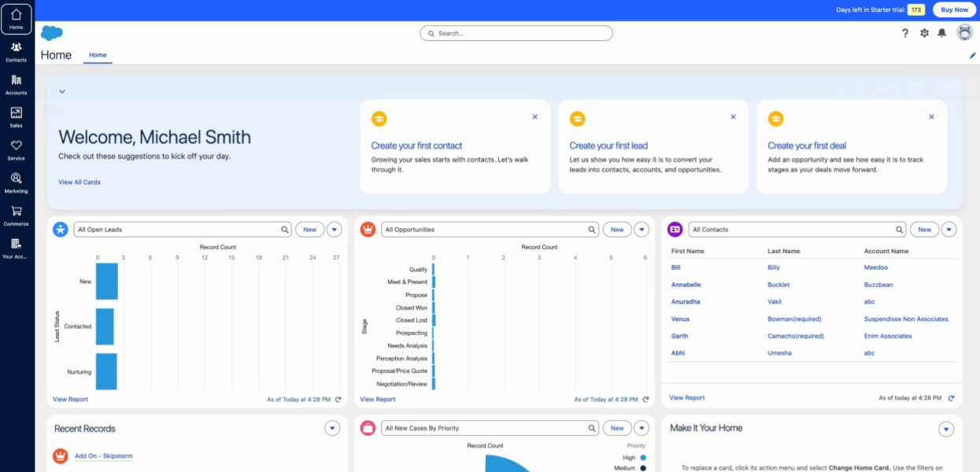The height and width of the screenshot is (472, 980).
Task: Refresh the contacts list
Action: tap(951, 398)
